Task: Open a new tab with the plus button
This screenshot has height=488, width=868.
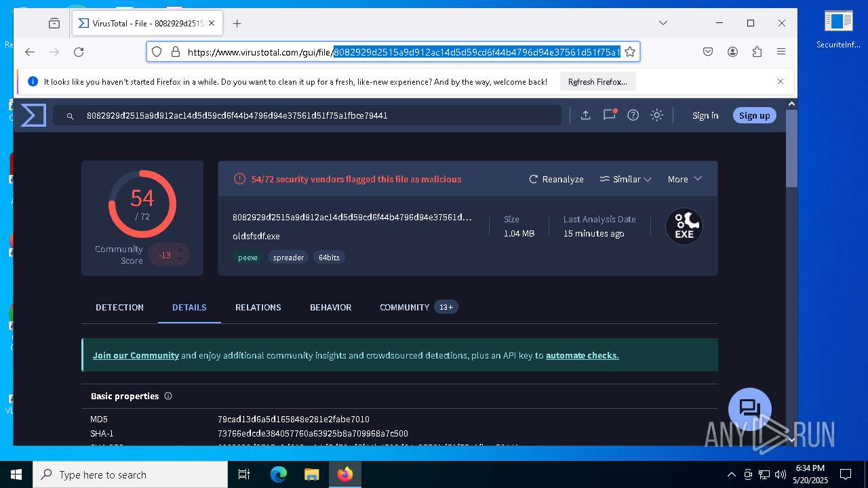Action: (237, 23)
